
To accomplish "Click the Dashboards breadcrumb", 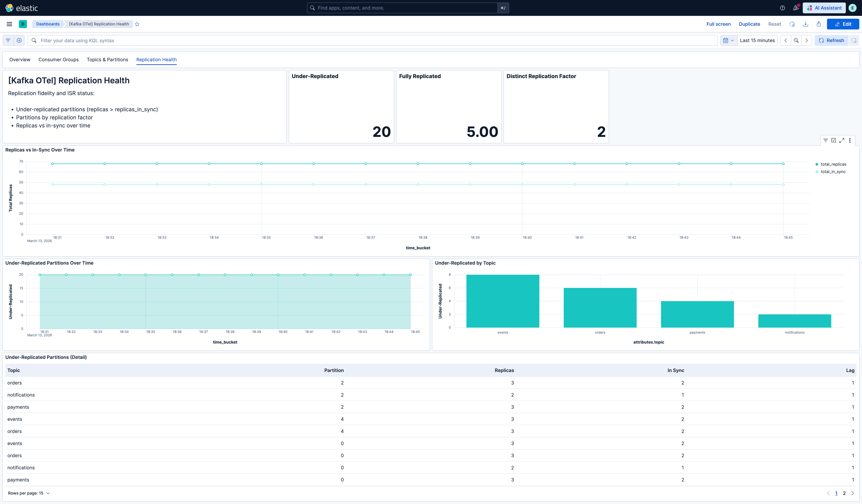I will 48,24.
